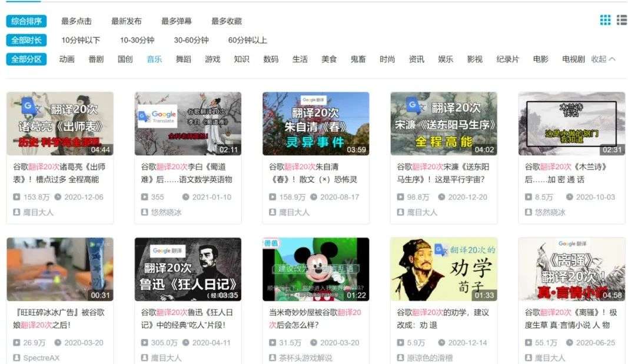Viewport: 628px width, 364px height.
Task: Select the 纪录片 category tab
Action: [x=507, y=59]
